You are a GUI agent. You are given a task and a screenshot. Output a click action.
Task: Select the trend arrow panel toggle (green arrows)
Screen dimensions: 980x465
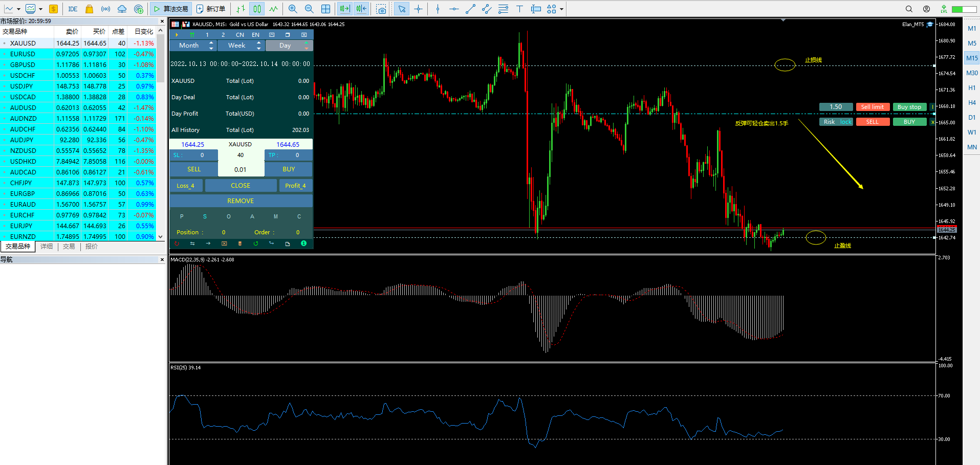pos(192,35)
